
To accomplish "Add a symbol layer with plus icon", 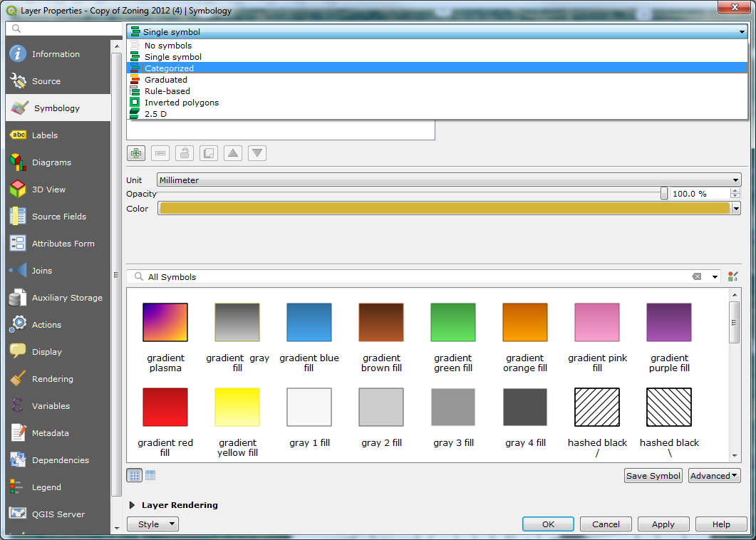I will point(136,153).
